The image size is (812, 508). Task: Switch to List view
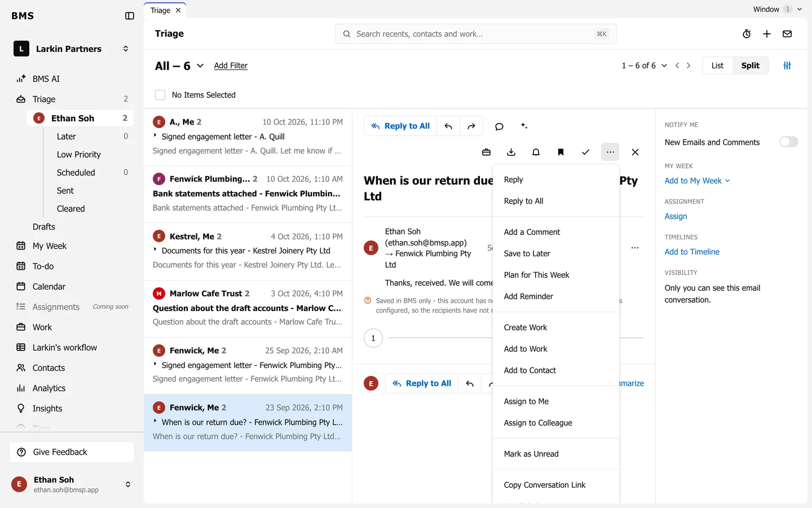coord(717,65)
